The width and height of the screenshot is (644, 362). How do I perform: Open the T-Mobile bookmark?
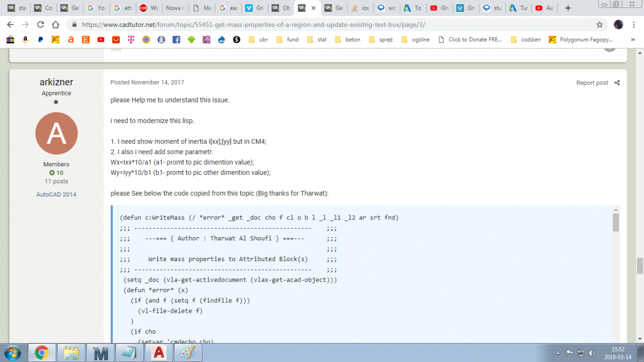pyautogui.click(x=131, y=40)
